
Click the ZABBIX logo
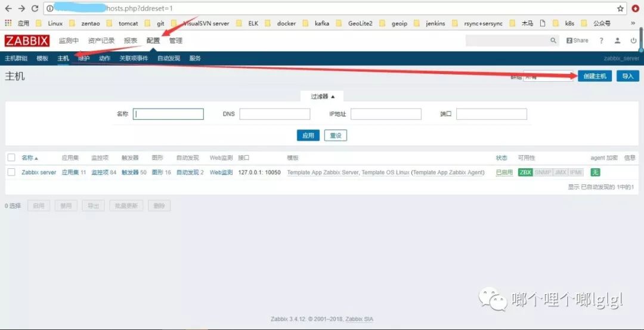tap(27, 41)
